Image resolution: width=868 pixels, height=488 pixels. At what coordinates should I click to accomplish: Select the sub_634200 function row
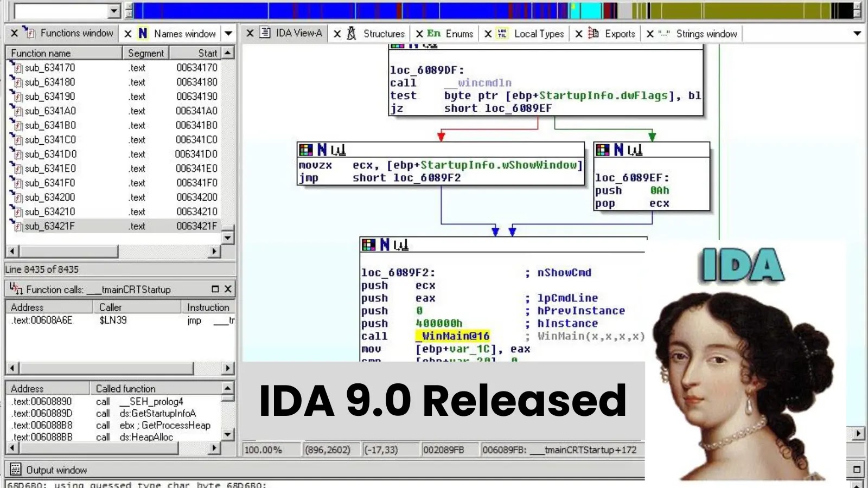tap(114, 197)
